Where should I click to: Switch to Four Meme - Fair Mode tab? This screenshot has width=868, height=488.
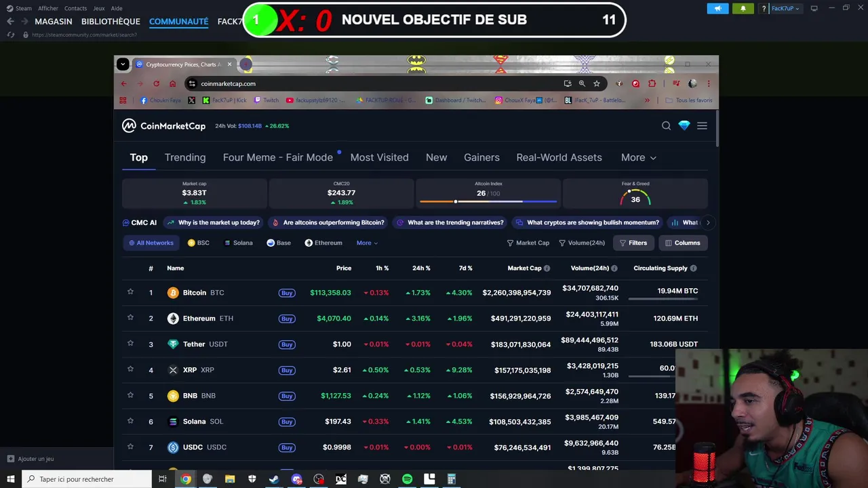[x=278, y=157]
